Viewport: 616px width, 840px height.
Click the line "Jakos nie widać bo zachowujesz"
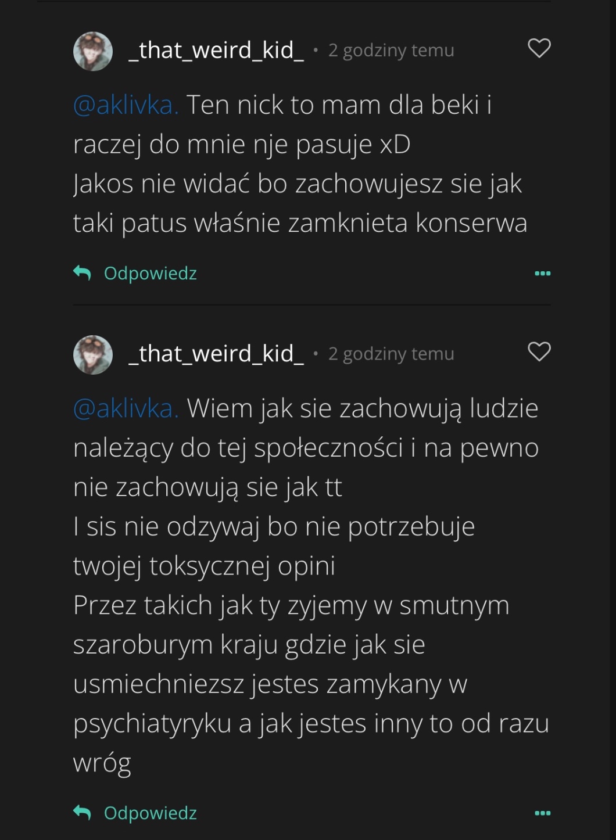(297, 184)
